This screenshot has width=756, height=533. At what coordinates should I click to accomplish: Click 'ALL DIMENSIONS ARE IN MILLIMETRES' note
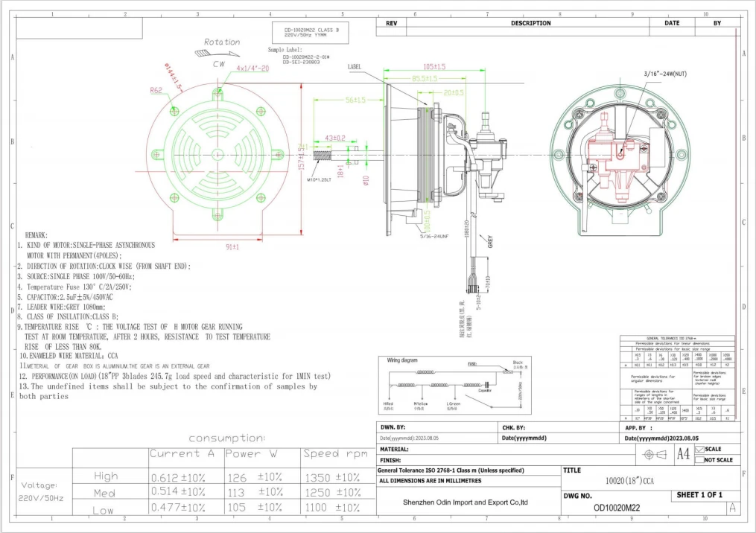430,481
